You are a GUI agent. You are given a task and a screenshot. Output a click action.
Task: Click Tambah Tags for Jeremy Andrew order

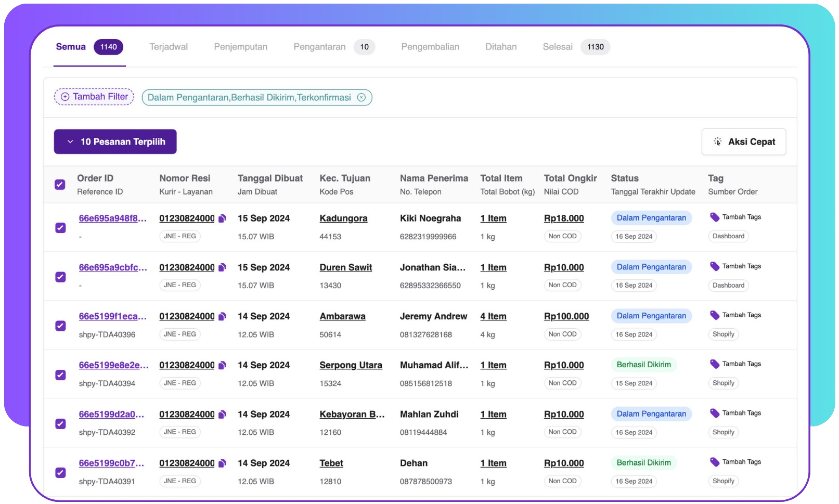pyautogui.click(x=741, y=315)
